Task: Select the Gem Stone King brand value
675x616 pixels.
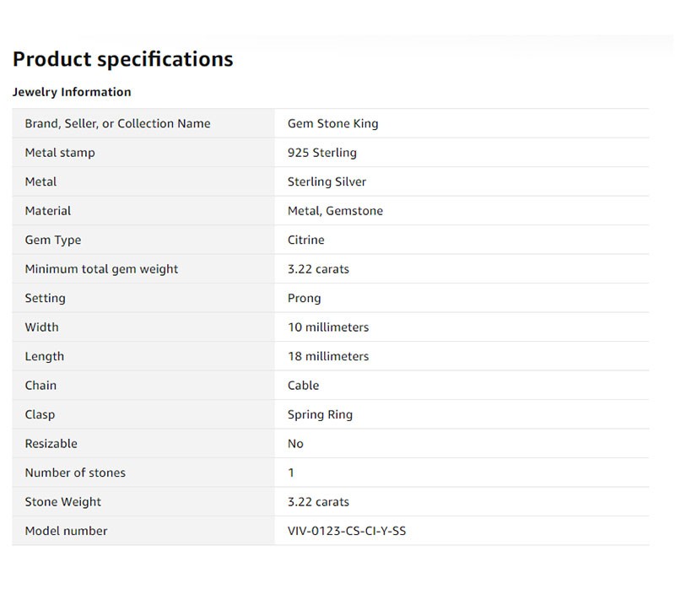Action: click(332, 123)
